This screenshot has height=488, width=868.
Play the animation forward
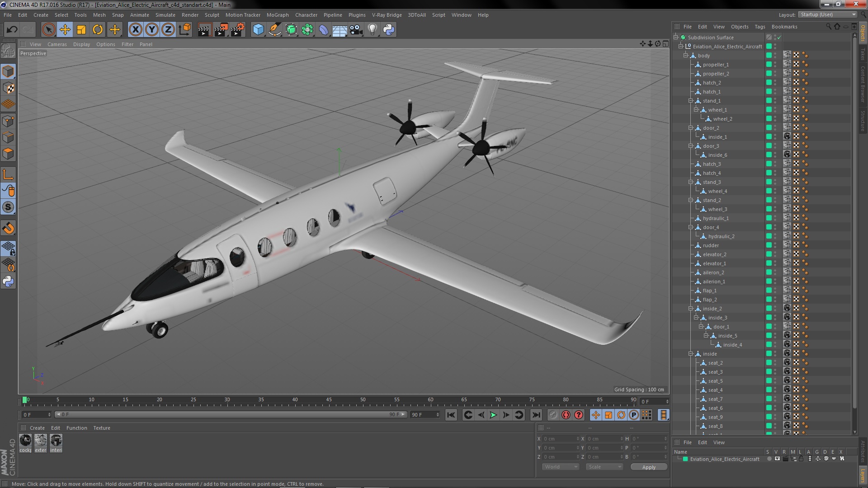tap(494, 415)
